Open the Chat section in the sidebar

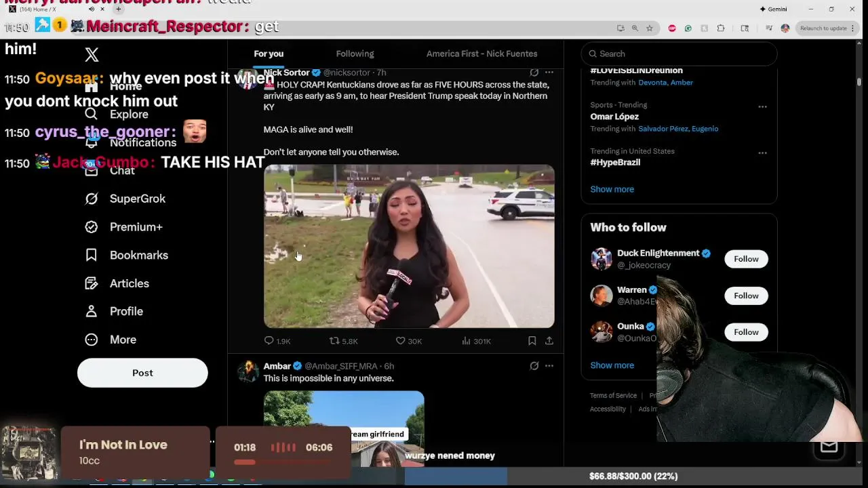[111, 171]
